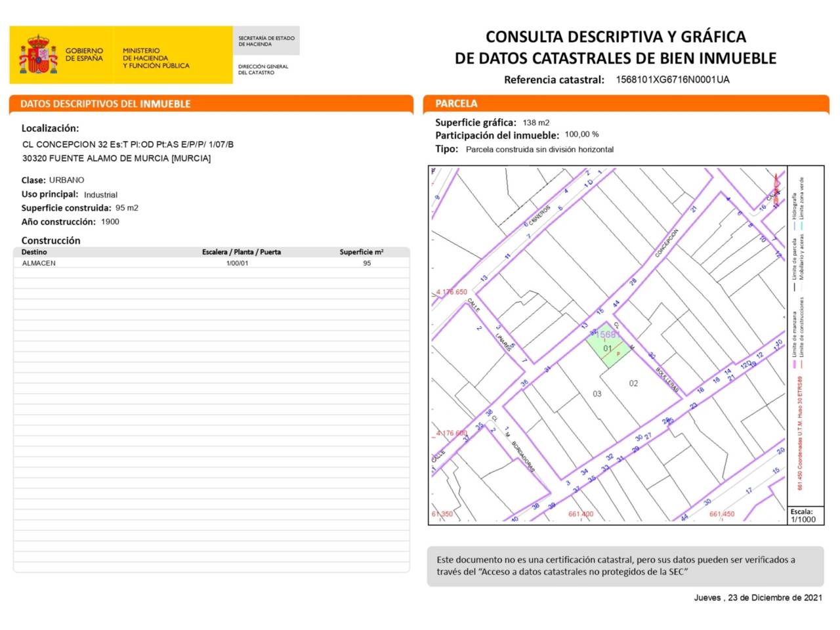Click the title line 'CONSULTA DESCRIPTIVA Y GRÁFICA'
840x630 pixels.
616,37
